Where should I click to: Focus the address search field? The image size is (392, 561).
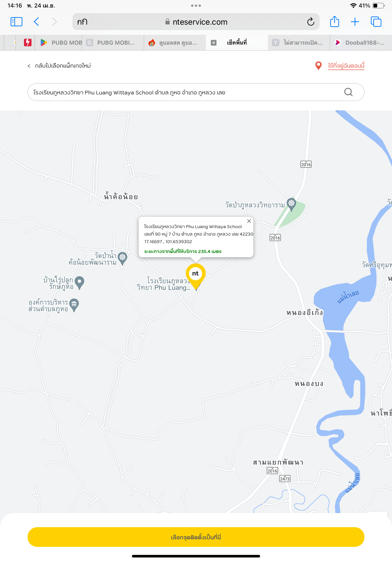(196, 92)
